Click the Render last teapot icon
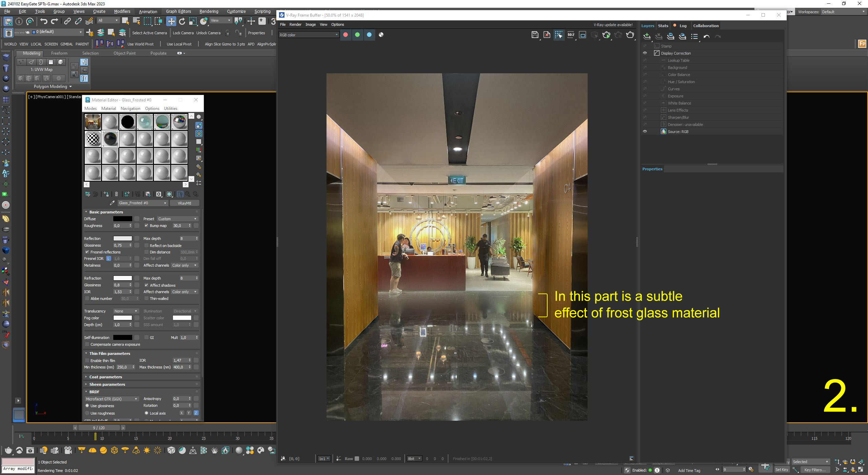 pyautogui.click(x=630, y=35)
